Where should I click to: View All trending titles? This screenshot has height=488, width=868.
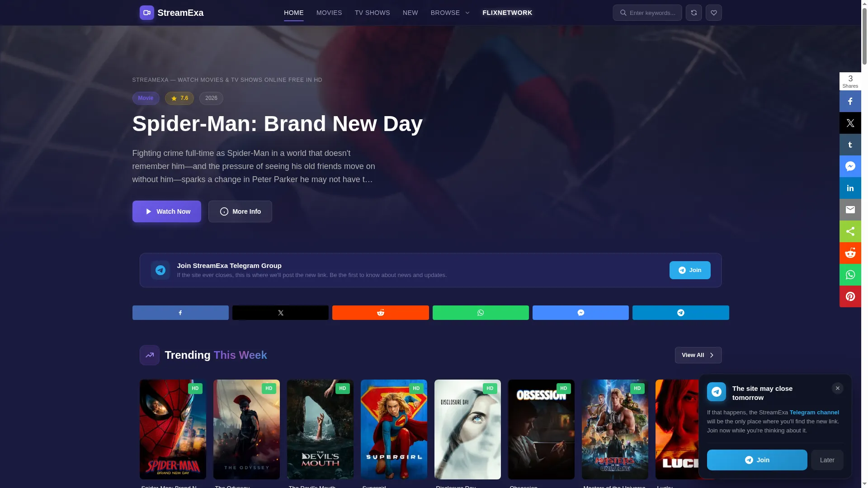coord(698,355)
